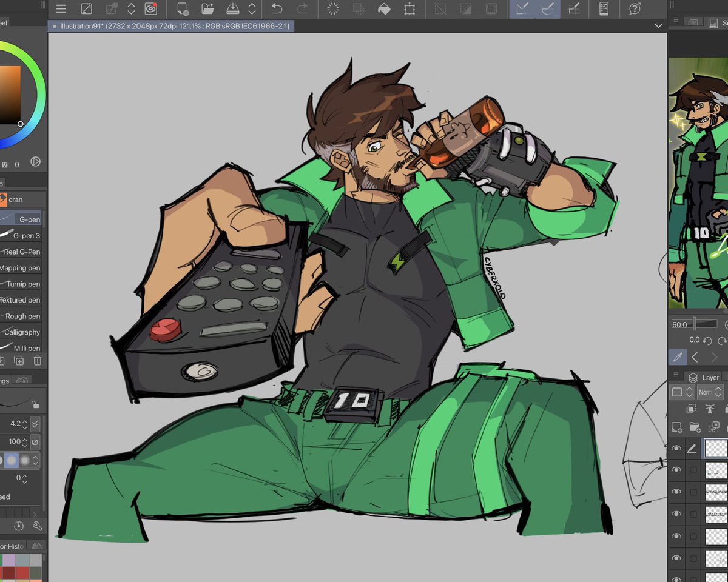Save the illustration using the Save icon
The width and height of the screenshot is (728, 582).
233,8
